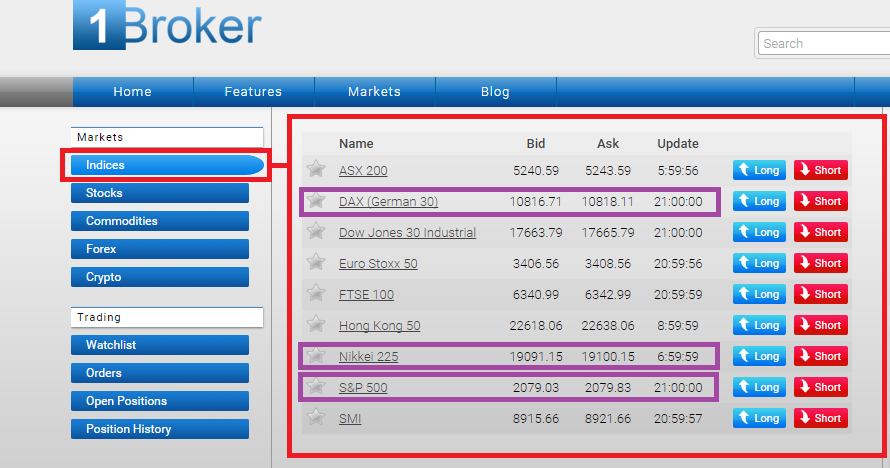
Task: Go Short on SMI
Action: tap(821, 418)
